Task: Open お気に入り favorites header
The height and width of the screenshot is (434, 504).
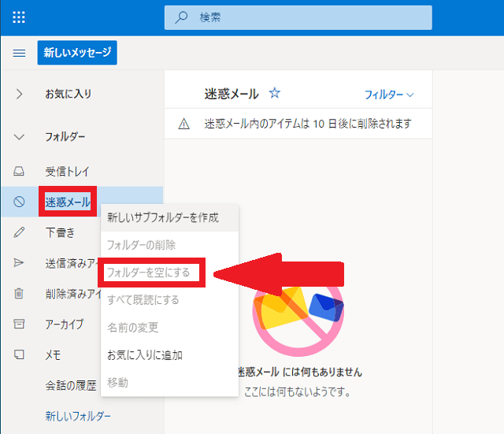Action: [69, 94]
